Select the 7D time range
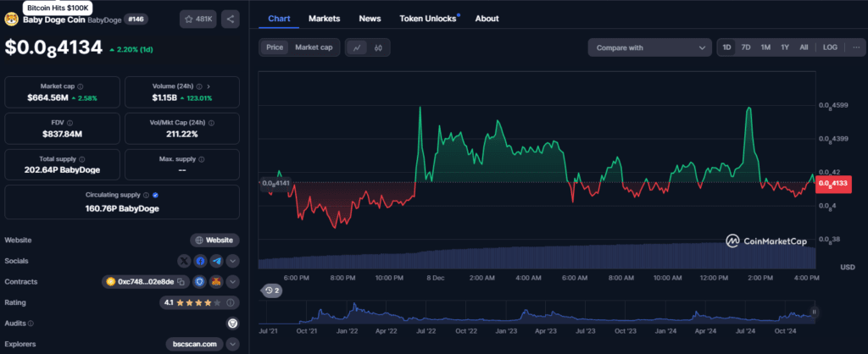The image size is (868, 354). pos(746,47)
